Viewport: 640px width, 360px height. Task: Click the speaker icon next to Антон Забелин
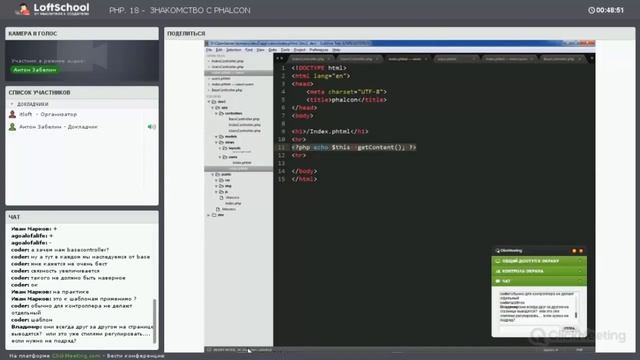point(151,127)
